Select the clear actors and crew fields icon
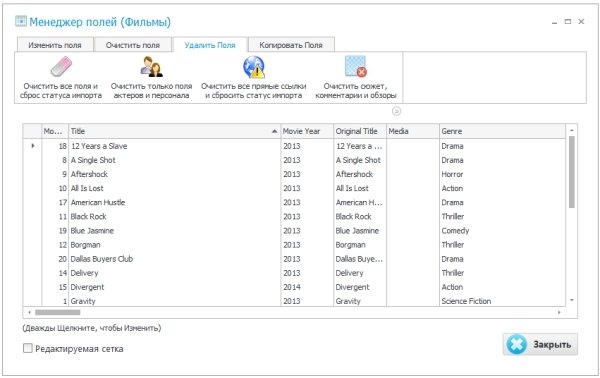Image resolution: width=600 pixels, height=378 pixels. pyautogui.click(x=151, y=67)
